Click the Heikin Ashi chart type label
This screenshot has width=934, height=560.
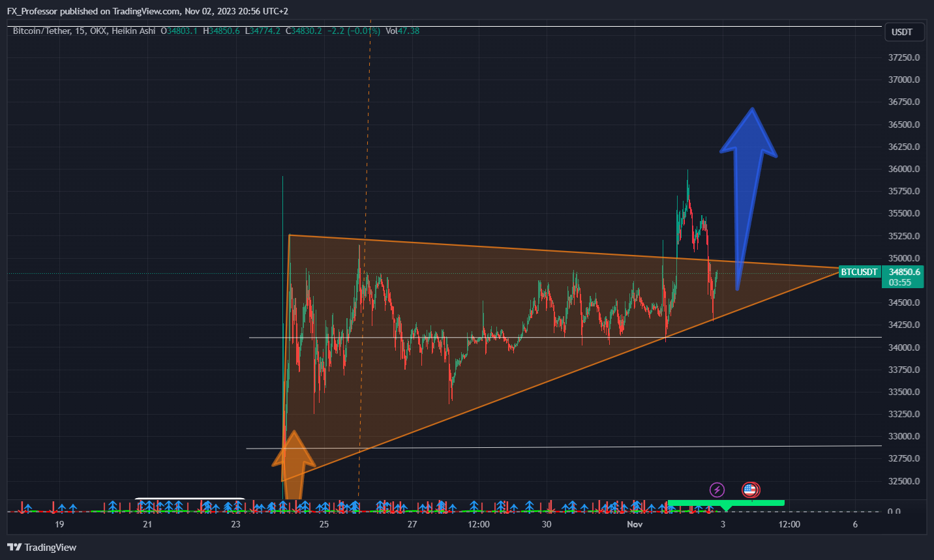pos(134,31)
